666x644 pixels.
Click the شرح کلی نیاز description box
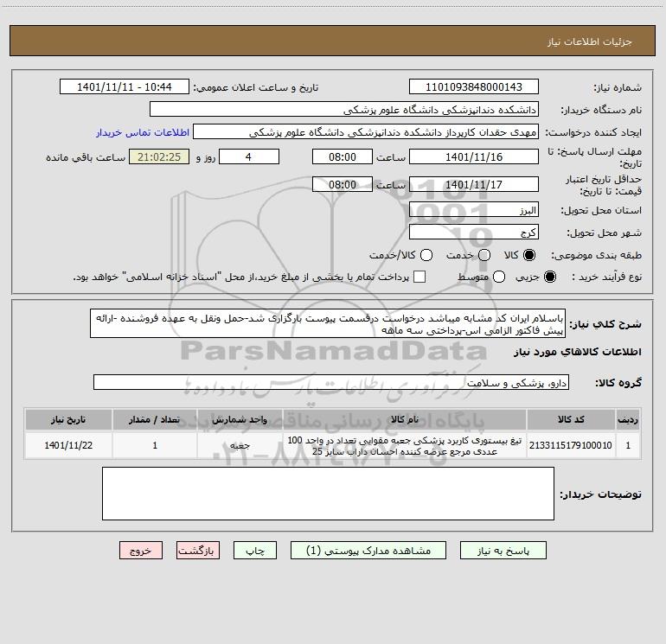coord(328,324)
